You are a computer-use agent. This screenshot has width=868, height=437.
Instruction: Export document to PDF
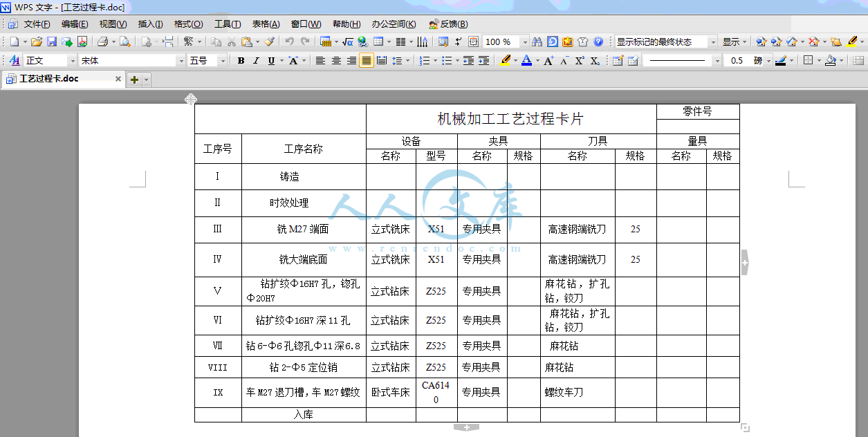[82, 42]
